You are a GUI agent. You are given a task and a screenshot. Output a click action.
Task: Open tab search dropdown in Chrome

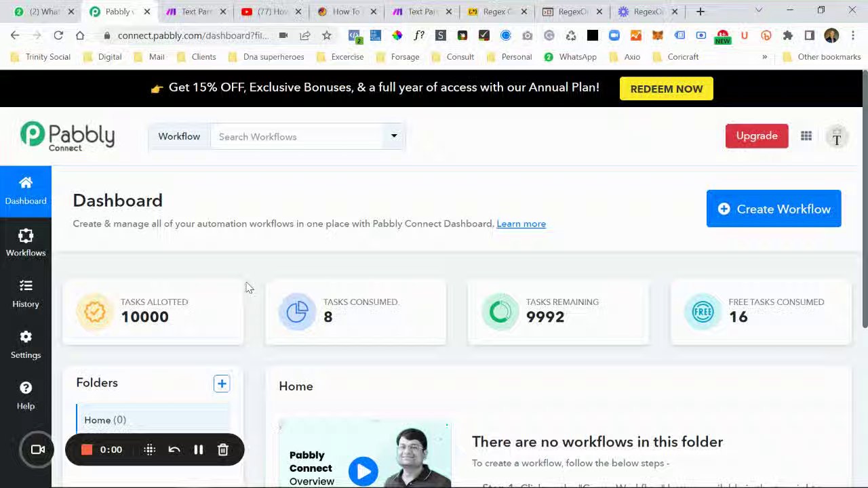tap(759, 11)
